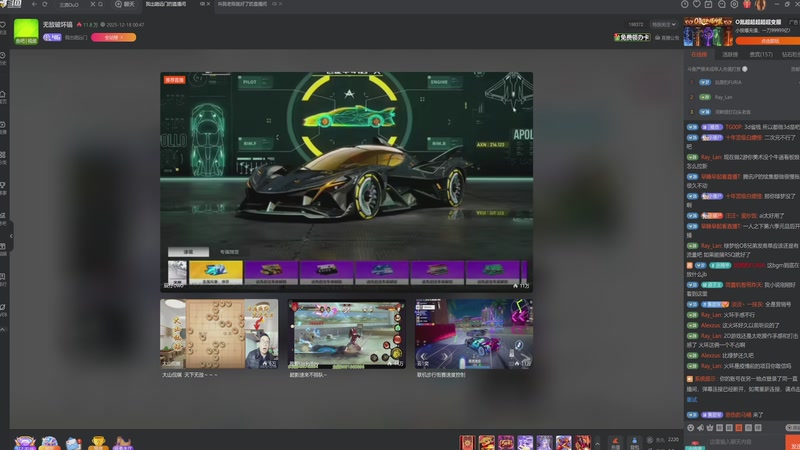Open the first activity icon at bottom left
The height and width of the screenshot is (450, 800).
(x=24, y=443)
